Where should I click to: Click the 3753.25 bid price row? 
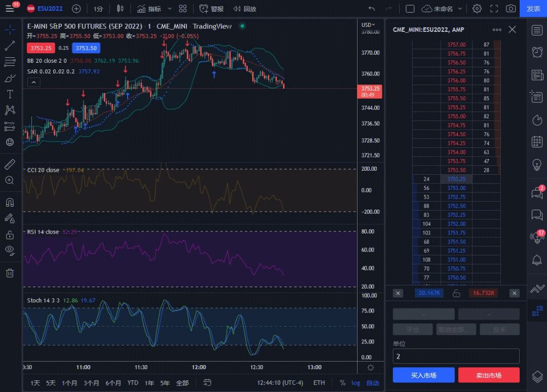pos(456,179)
